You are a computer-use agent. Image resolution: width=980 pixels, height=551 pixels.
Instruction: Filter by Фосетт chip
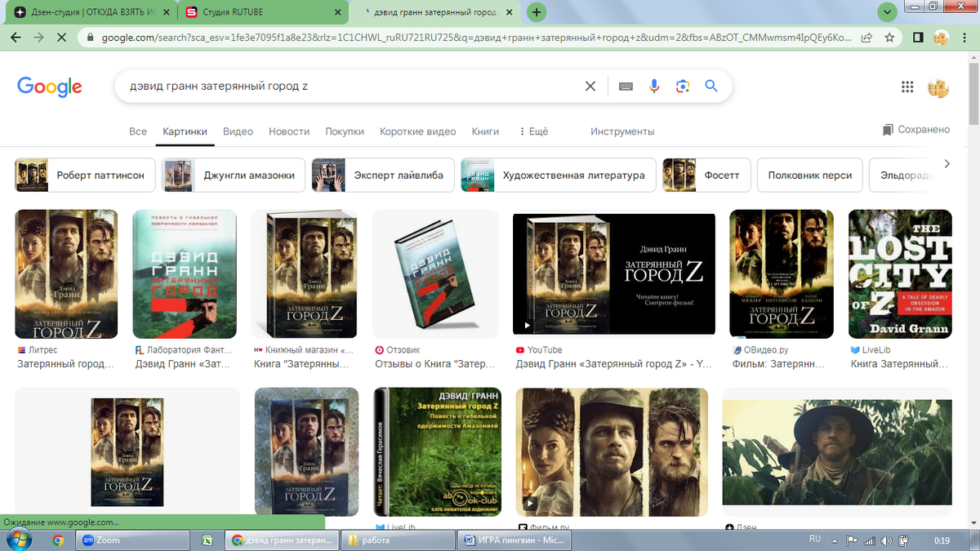(706, 175)
